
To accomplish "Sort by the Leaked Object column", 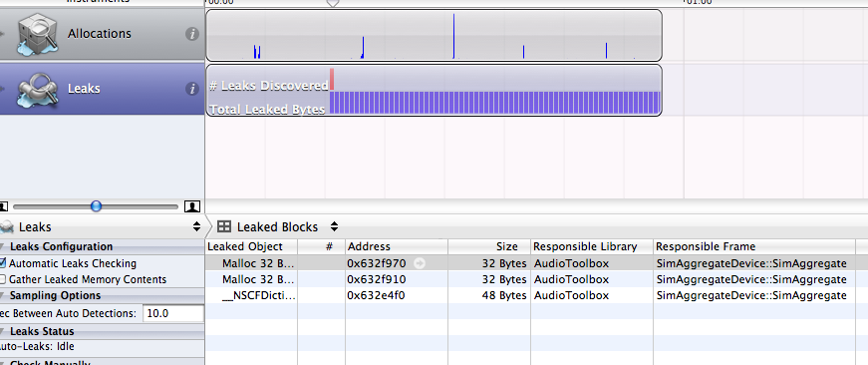I will pyautogui.click(x=251, y=247).
